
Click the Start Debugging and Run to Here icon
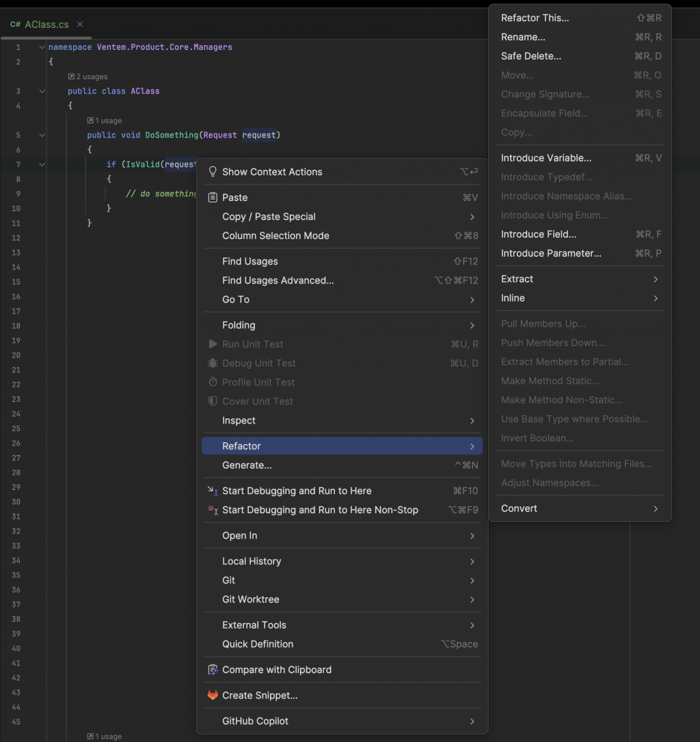213,491
